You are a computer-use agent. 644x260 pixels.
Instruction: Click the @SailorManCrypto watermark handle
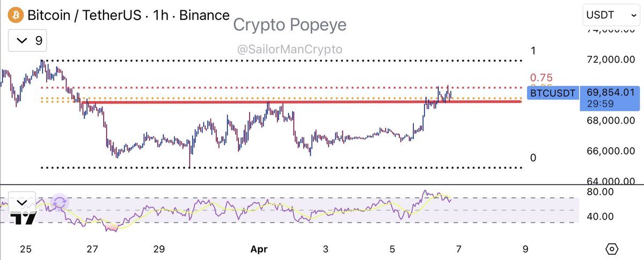click(289, 49)
